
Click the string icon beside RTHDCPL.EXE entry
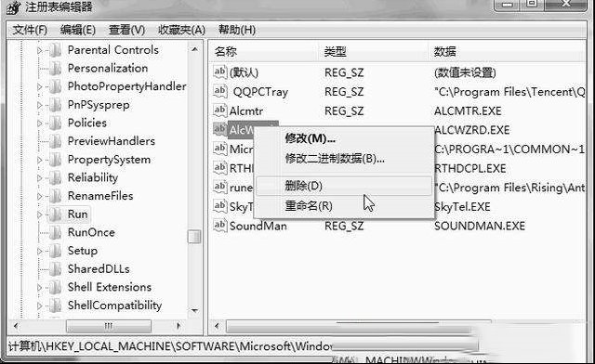click(220, 167)
